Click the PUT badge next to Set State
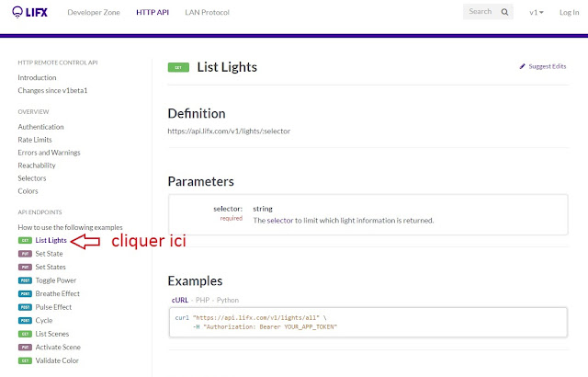Screen dimensions: 588x377 point(25,254)
